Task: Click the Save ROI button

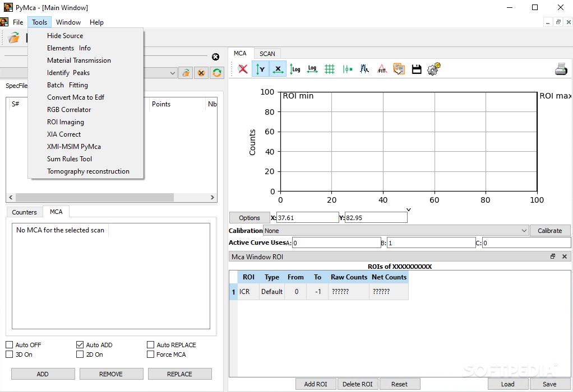Action: [x=549, y=384]
